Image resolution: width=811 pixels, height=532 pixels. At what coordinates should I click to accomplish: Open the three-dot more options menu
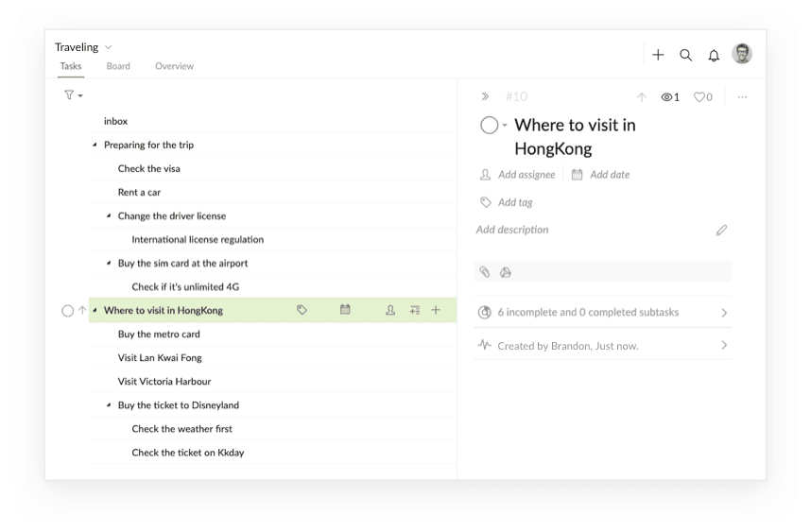pyautogui.click(x=742, y=96)
